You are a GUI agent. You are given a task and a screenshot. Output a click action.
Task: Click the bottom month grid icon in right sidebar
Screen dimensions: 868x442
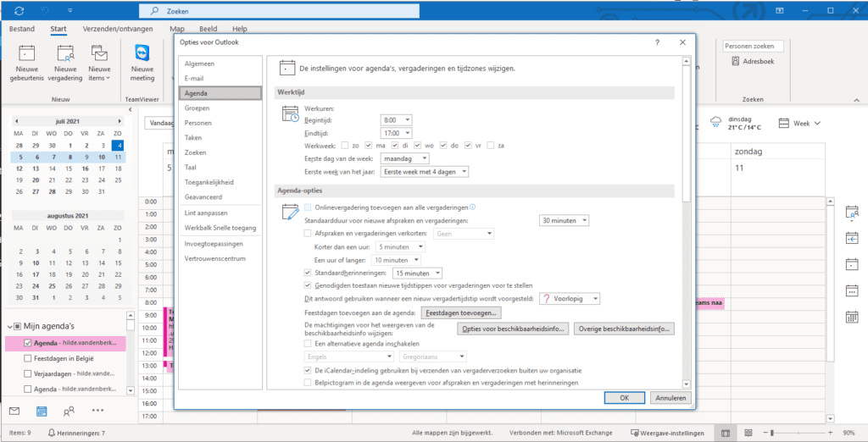click(x=852, y=317)
